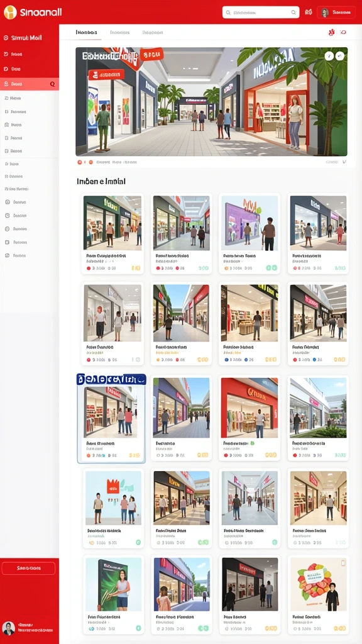Open the user profile button with avatar
362x644 pixels.
point(336,13)
